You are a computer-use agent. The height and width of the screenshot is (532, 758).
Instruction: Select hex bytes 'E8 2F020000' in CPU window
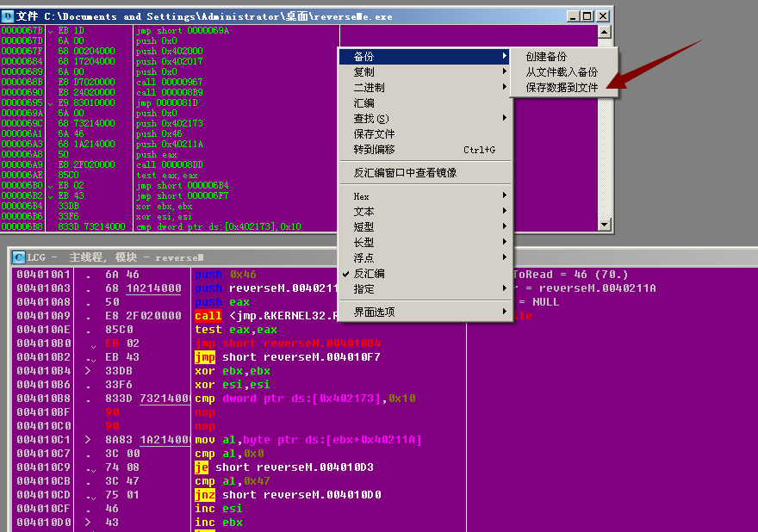pyautogui.click(x=143, y=316)
